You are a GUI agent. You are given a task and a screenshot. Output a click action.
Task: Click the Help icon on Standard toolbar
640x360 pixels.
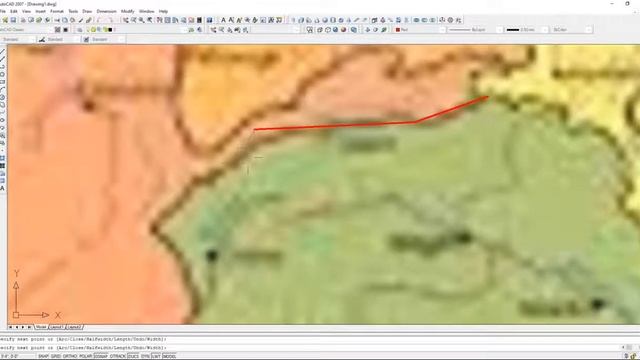coord(209,20)
